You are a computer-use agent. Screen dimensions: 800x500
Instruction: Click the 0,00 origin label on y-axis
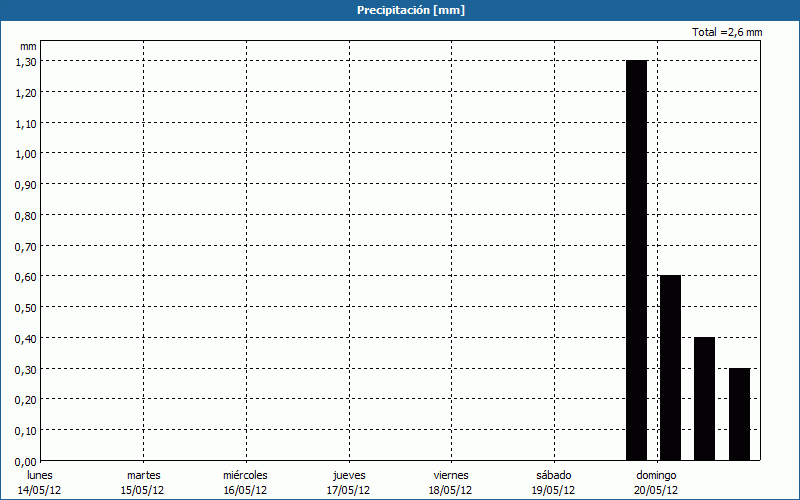pos(25,461)
